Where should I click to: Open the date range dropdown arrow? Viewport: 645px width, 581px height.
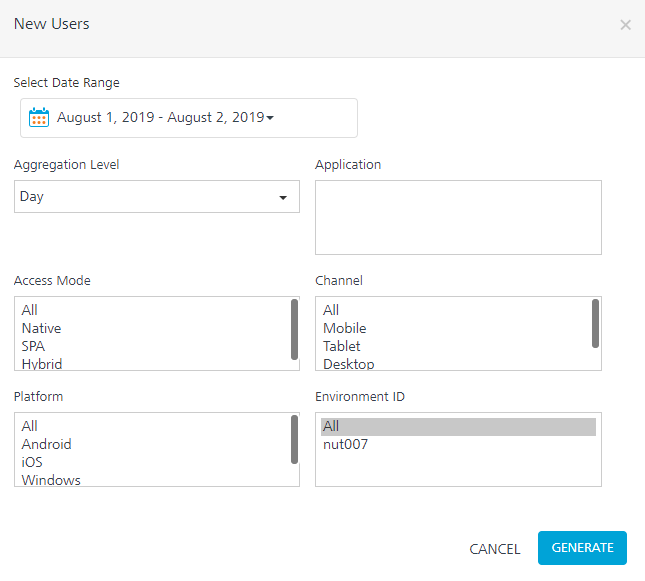coord(270,119)
